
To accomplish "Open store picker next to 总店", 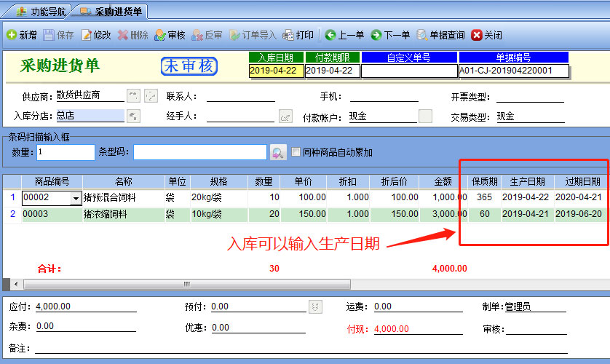I will (133, 116).
